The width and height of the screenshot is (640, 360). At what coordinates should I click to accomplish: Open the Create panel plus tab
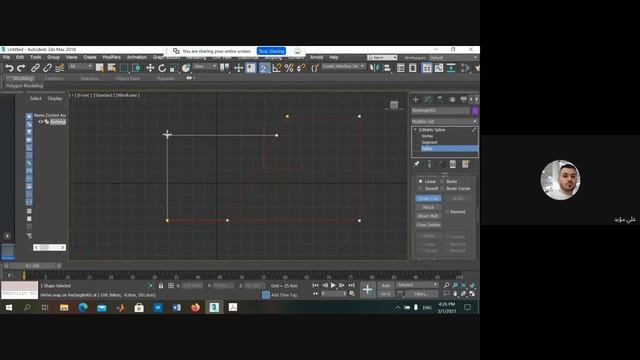pyautogui.click(x=416, y=99)
